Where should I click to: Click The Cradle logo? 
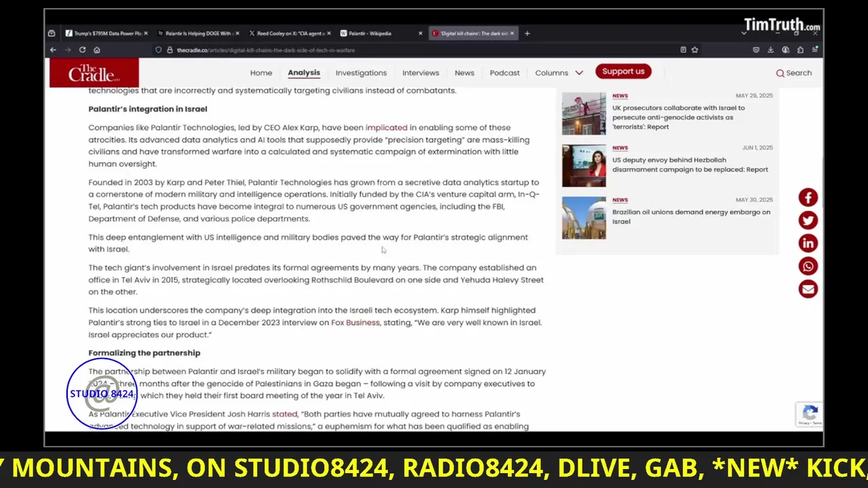[x=94, y=73]
